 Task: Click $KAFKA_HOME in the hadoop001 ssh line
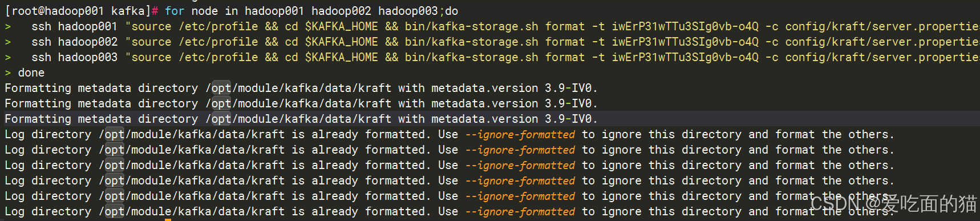(341, 26)
